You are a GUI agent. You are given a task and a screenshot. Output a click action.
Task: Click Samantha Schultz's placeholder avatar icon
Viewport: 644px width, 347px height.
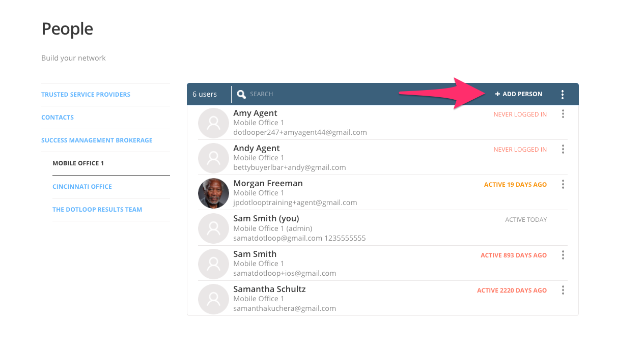[x=213, y=299]
